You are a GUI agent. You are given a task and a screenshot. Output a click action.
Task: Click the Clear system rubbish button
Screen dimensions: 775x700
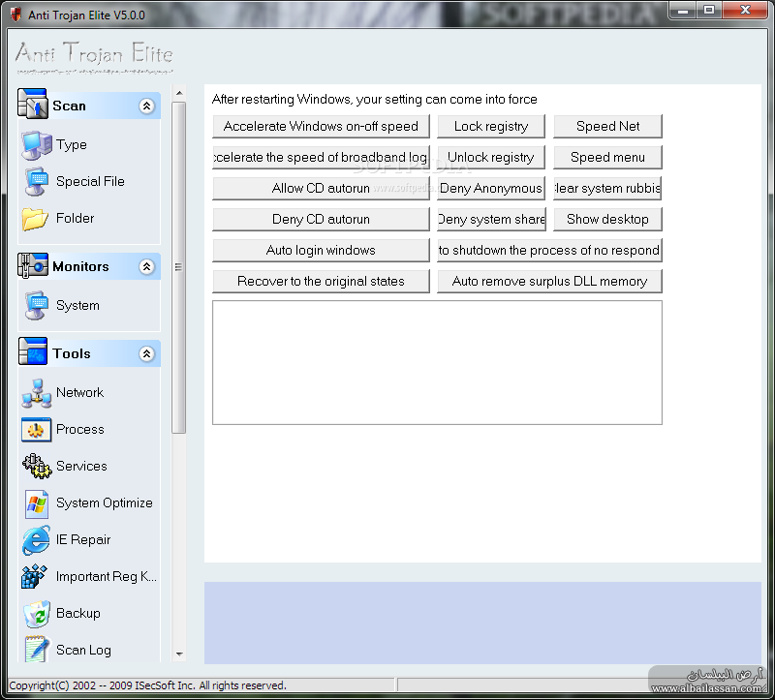coord(607,189)
